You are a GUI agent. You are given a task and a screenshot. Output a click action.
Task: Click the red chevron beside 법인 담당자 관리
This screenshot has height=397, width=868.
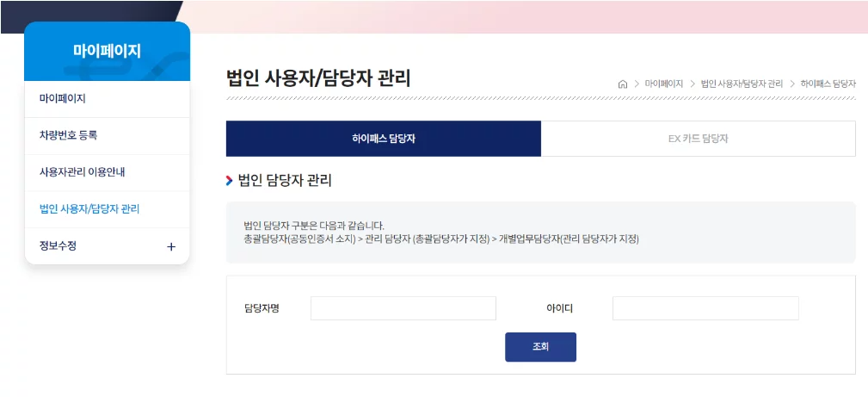[229, 181]
